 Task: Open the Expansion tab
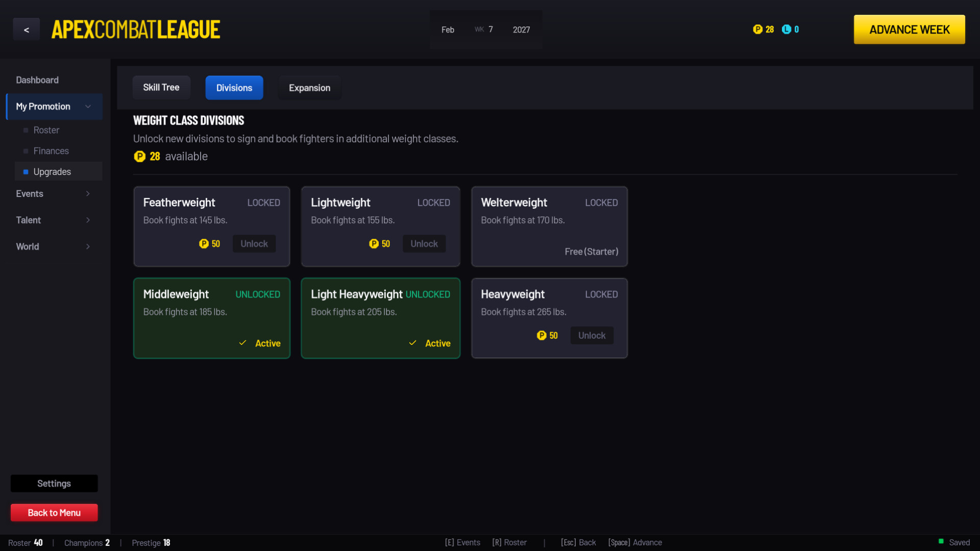click(309, 87)
